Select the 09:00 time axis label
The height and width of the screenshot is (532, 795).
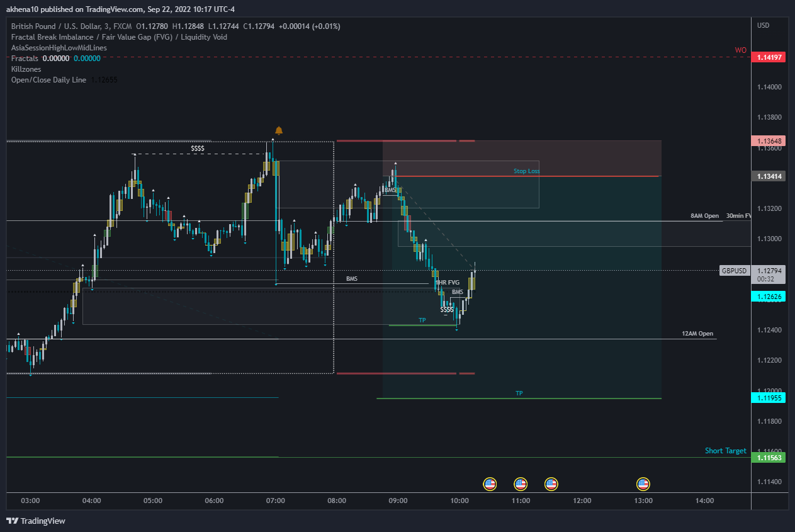pos(398,501)
